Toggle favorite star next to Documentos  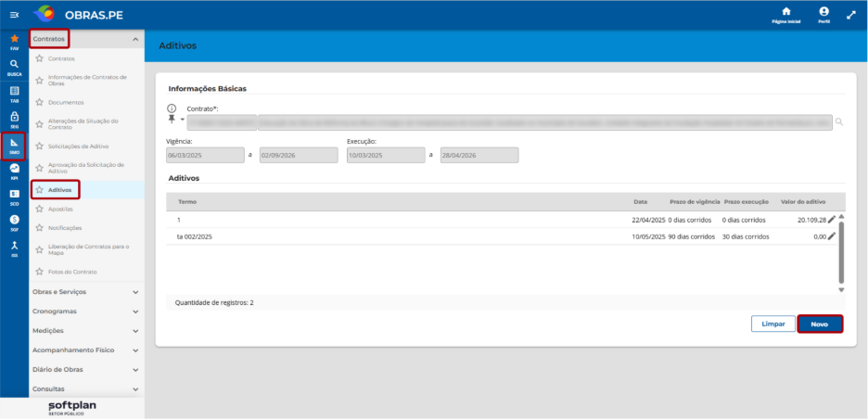(x=39, y=102)
